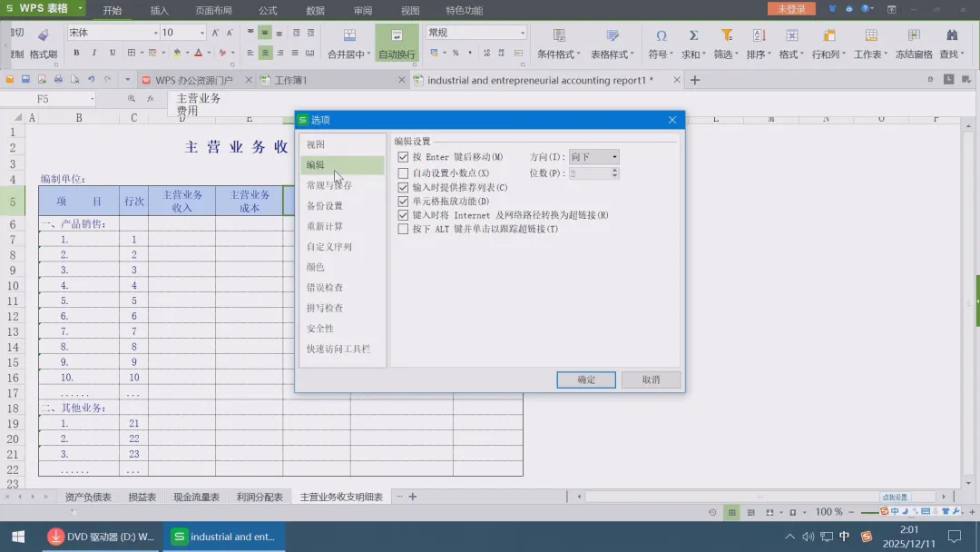The height and width of the screenshot is (552, 980).
Task: Click the 取消 button
Action: coord(651,379)
